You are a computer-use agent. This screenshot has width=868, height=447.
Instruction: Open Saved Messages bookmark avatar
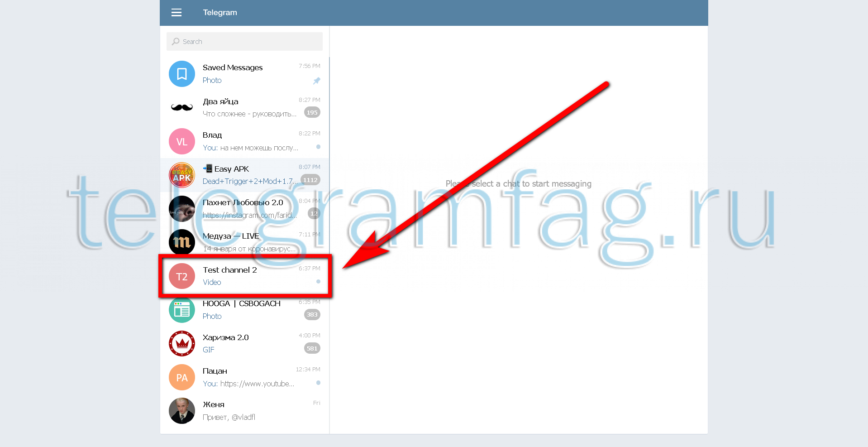(x=182, y=74)
